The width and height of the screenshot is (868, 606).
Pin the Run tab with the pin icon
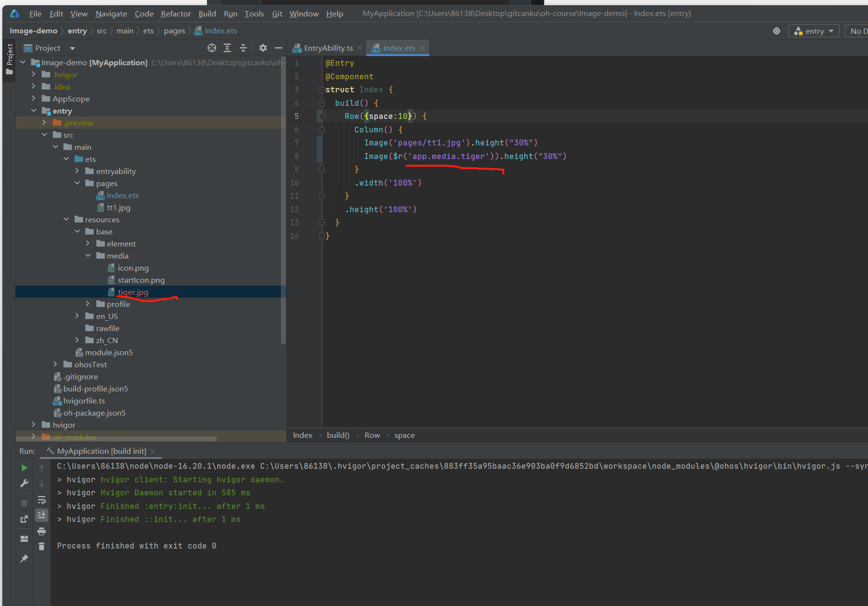tap(24, 559)
